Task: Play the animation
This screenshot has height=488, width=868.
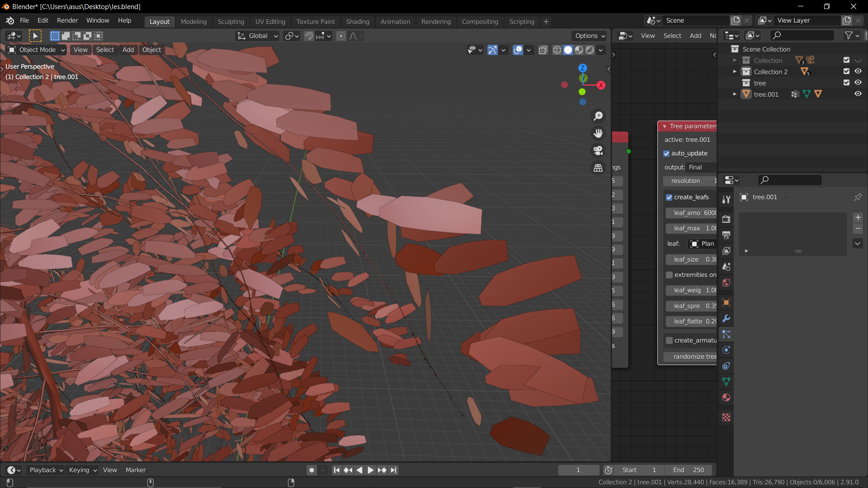Action: pos(370,470)
